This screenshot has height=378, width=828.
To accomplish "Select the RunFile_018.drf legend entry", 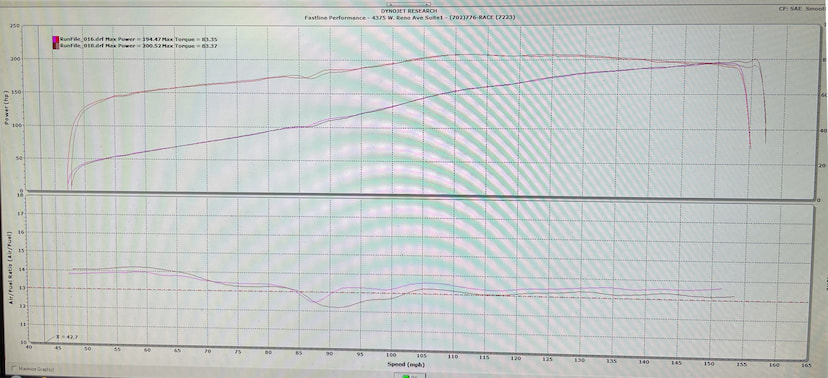I will click(135, 46).
